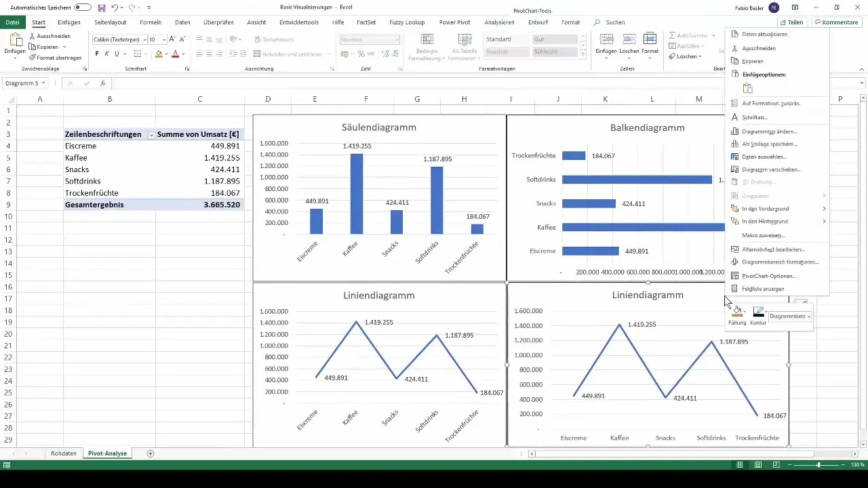
Task: Click the Zellen Löschen icon
Action: [629, 39]
